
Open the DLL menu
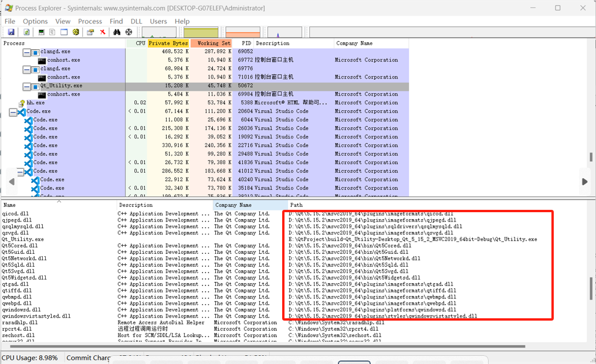(x=137, y=21)
